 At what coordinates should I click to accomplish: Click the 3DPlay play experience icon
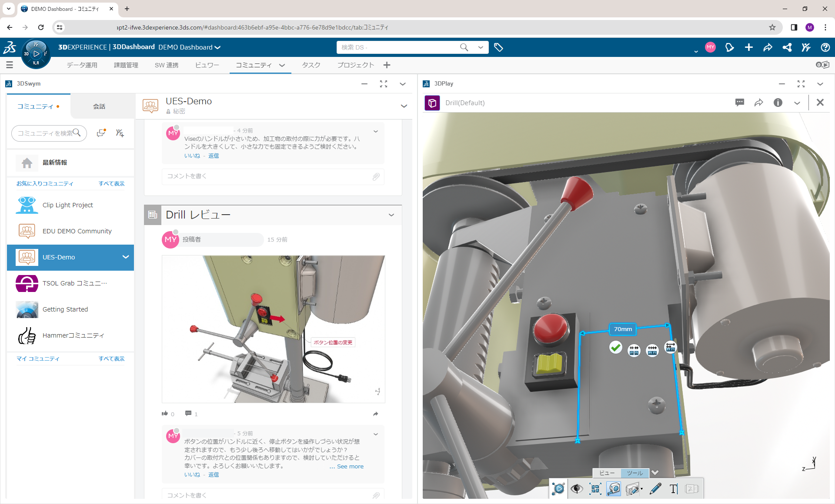558,489
